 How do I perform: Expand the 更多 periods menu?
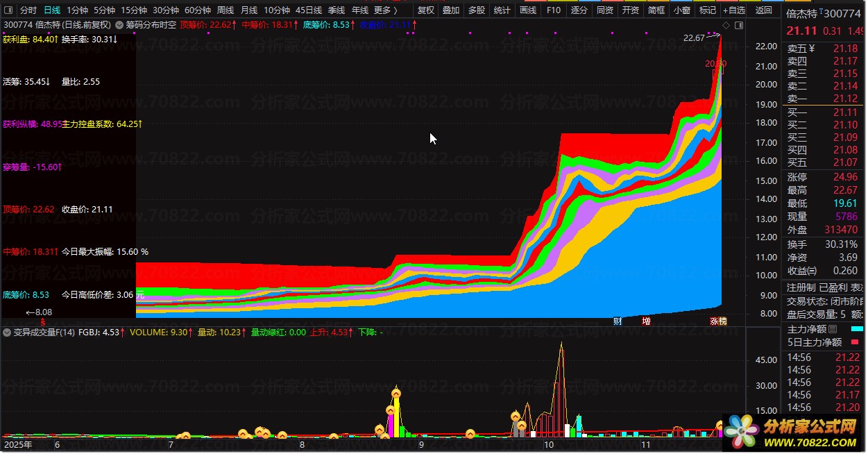click(x=385, y=10)
